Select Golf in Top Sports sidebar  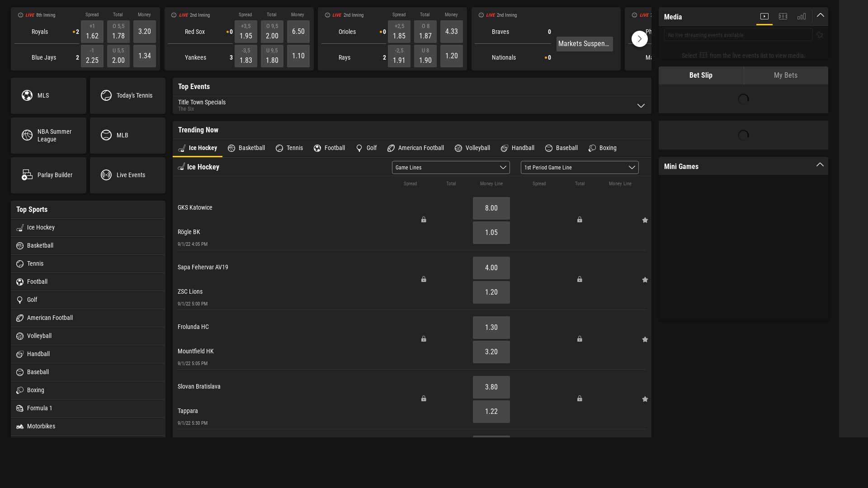click(32, 299)
